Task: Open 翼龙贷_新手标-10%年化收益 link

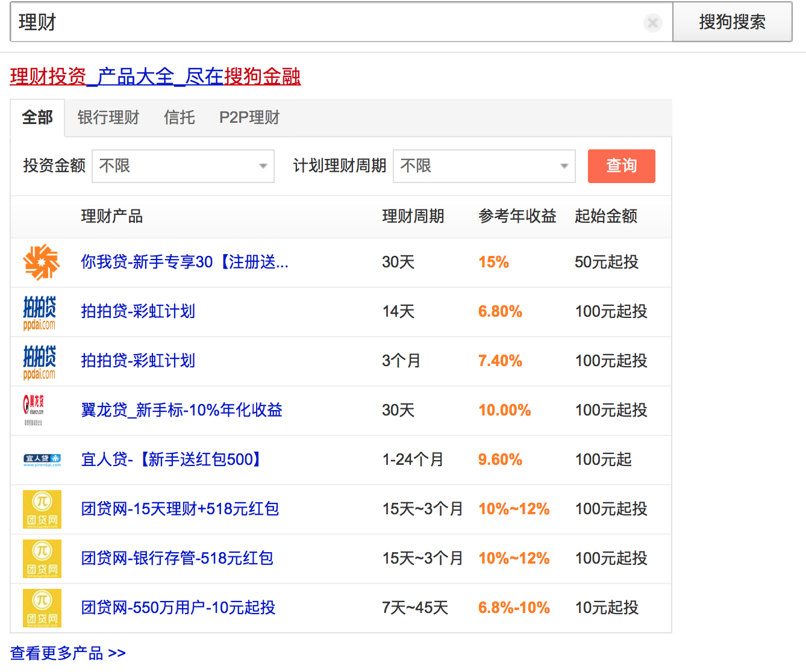Action: click(182, 410)
